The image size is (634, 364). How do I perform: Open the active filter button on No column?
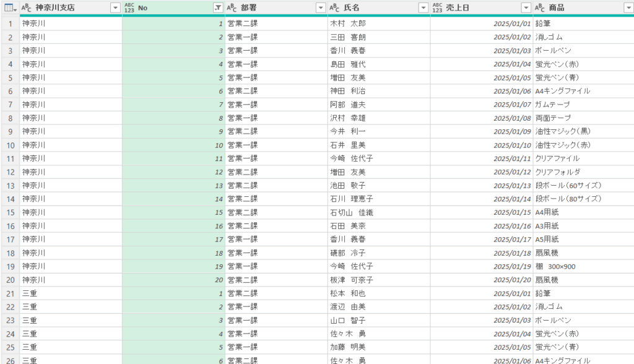click(217, 7)
